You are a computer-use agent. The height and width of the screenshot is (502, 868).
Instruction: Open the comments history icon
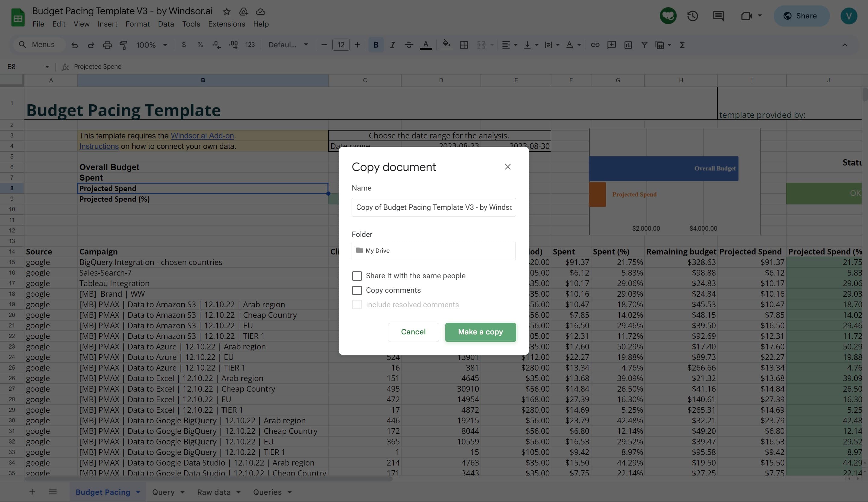[718, 16]
